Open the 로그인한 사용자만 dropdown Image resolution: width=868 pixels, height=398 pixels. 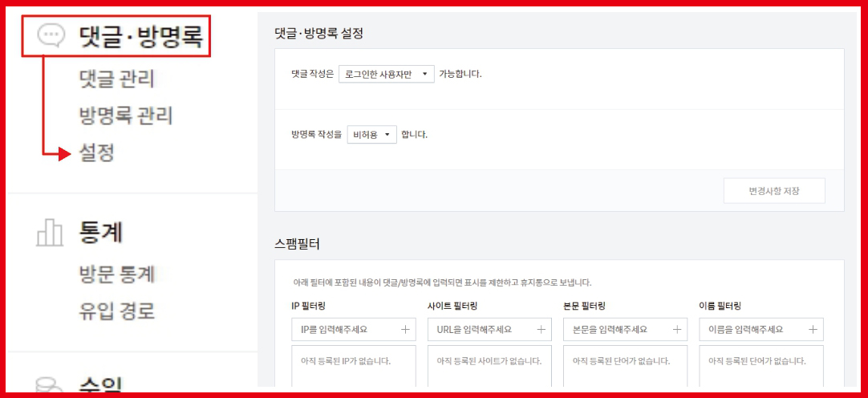(x=387, y=74)
